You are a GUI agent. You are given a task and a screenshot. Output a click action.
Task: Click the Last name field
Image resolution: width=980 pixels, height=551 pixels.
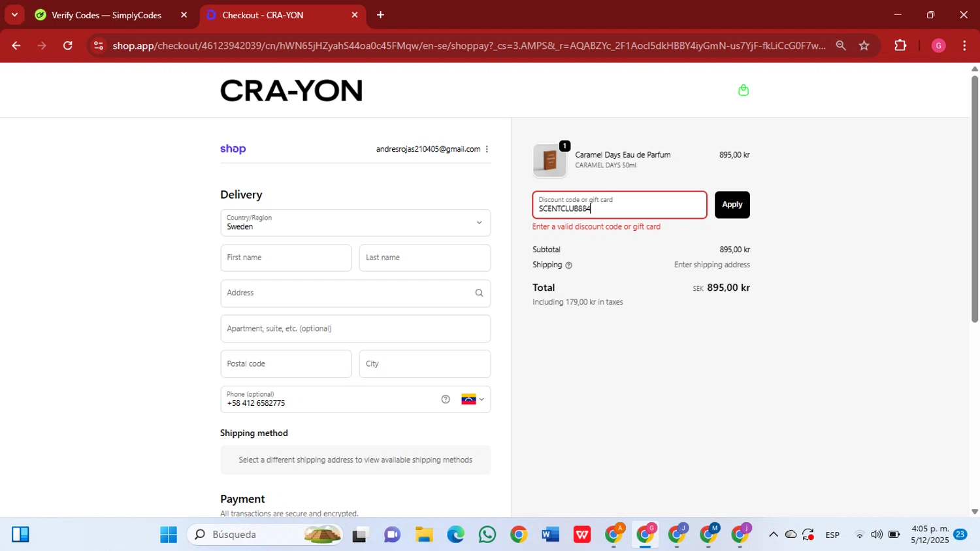[x=425, y=258]
